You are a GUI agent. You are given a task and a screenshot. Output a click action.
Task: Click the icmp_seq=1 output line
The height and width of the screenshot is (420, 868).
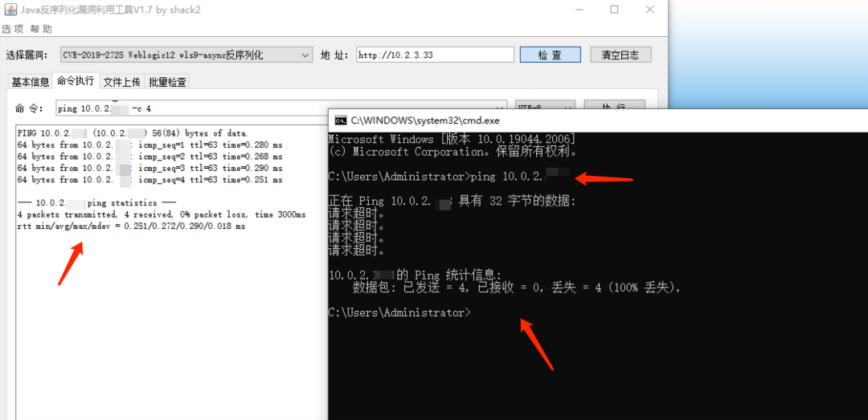click(x=150, y=145)
